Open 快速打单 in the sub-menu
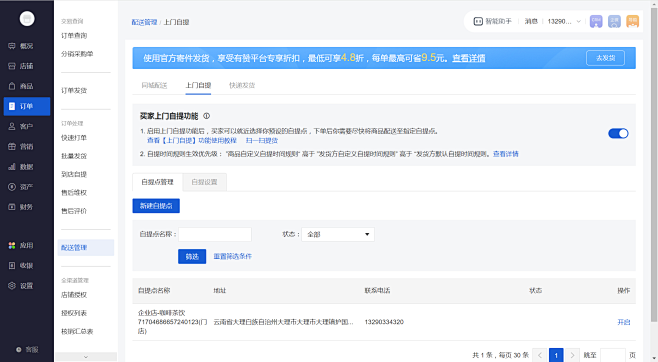Image resolution: width=658 pixels, height=362 pixels. click(x=74, y=138)
